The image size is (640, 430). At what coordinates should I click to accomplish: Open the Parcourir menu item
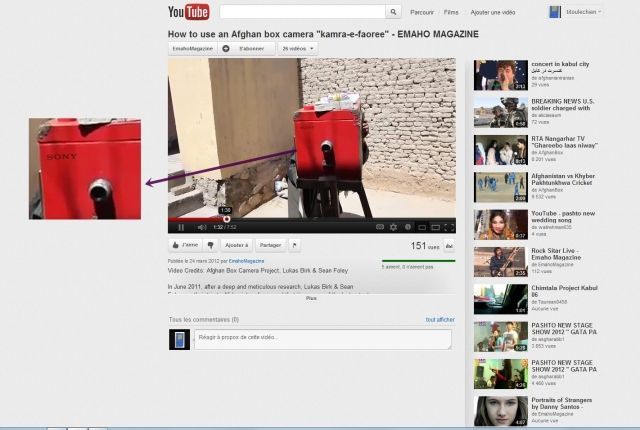pyautogui.click(x=422, y=12)
